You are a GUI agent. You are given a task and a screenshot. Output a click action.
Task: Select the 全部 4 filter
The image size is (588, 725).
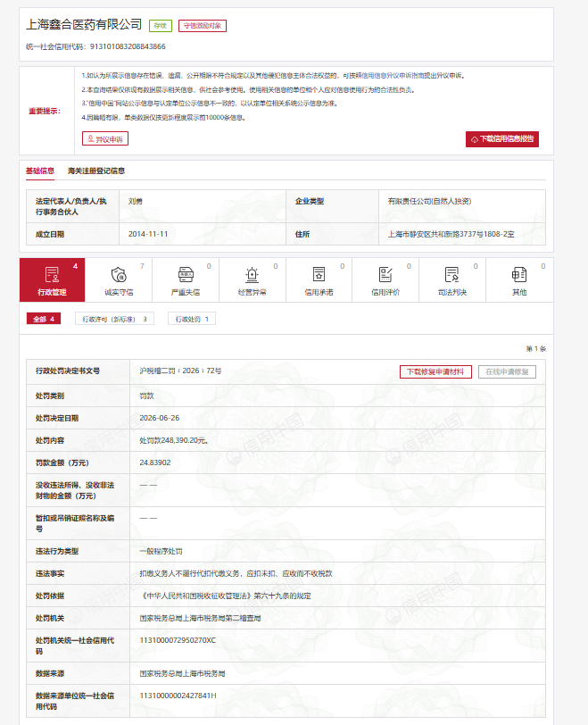tap(44, 319)
